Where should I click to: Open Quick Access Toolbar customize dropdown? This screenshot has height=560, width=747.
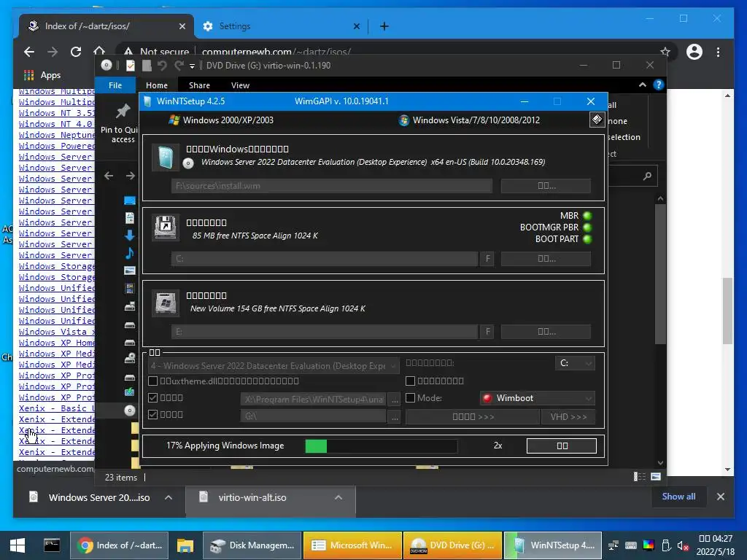click(x=192, y=66)
